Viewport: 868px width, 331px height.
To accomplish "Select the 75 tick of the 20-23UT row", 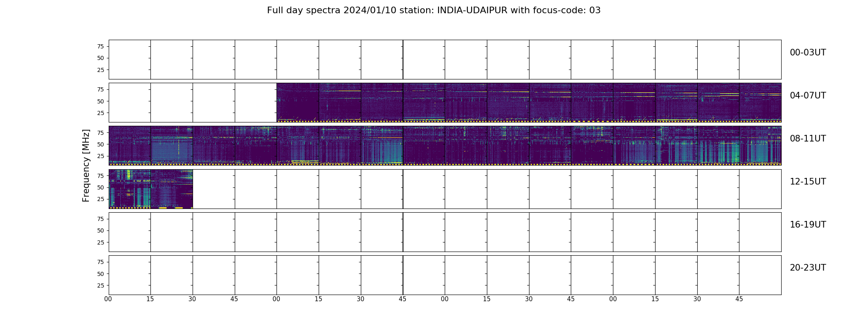I will coord(100,262).
